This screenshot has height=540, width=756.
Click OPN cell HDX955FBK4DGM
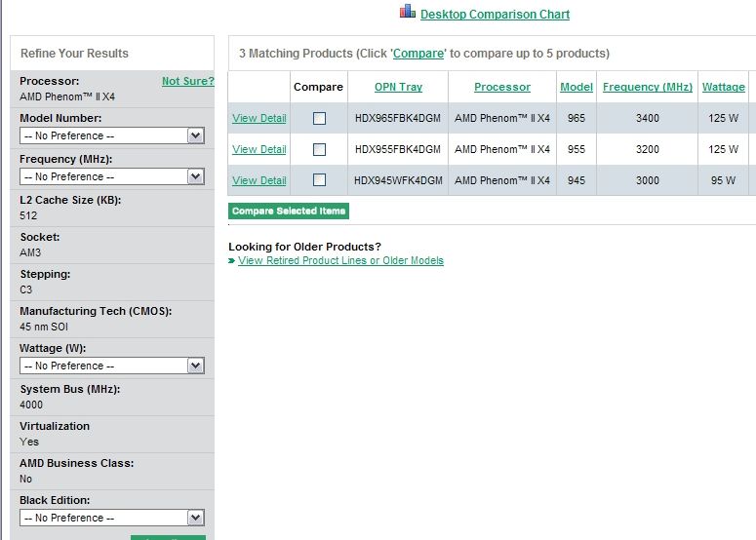398,149
